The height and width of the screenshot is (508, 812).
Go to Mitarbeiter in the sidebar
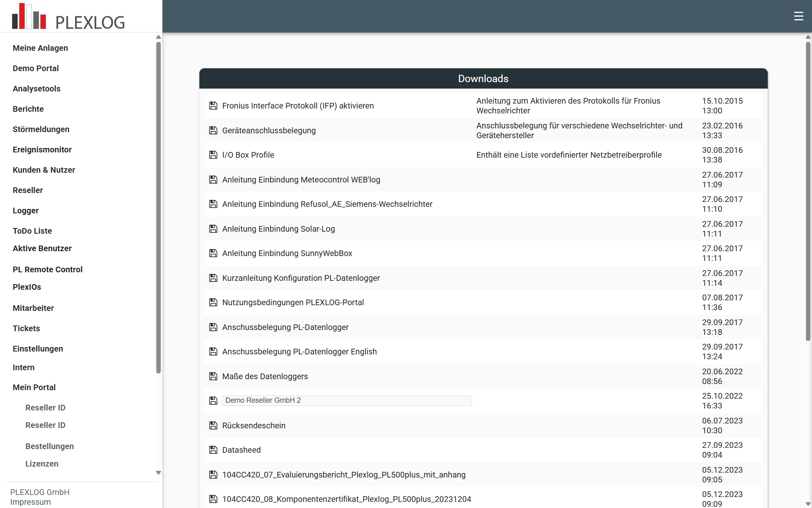[33, 308]
